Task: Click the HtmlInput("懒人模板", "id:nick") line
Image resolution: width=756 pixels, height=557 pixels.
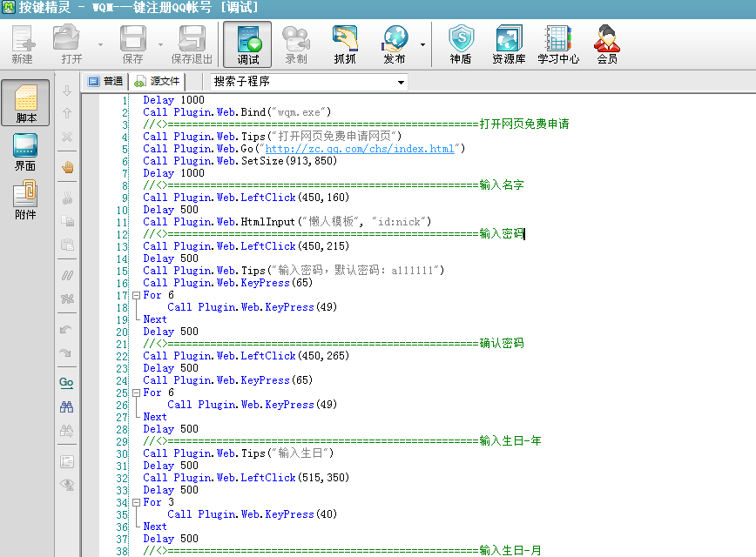Action: tap(287, 222)
